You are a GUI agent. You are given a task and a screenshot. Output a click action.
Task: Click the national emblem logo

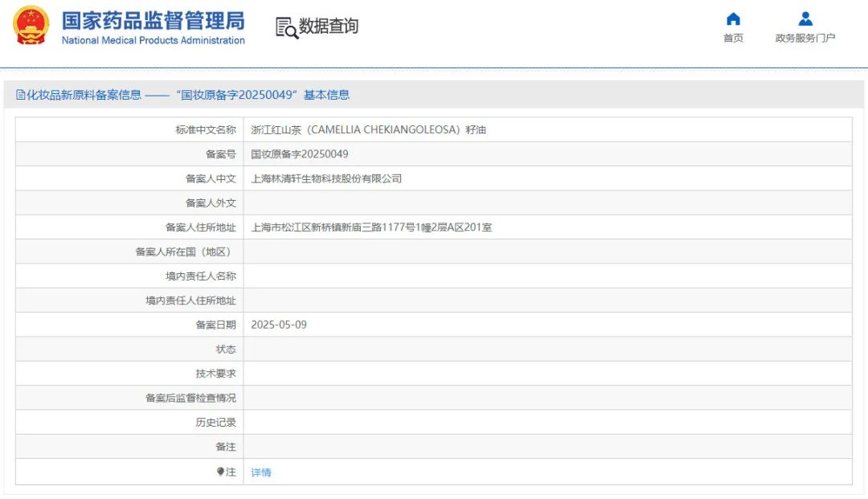point(31,26)
